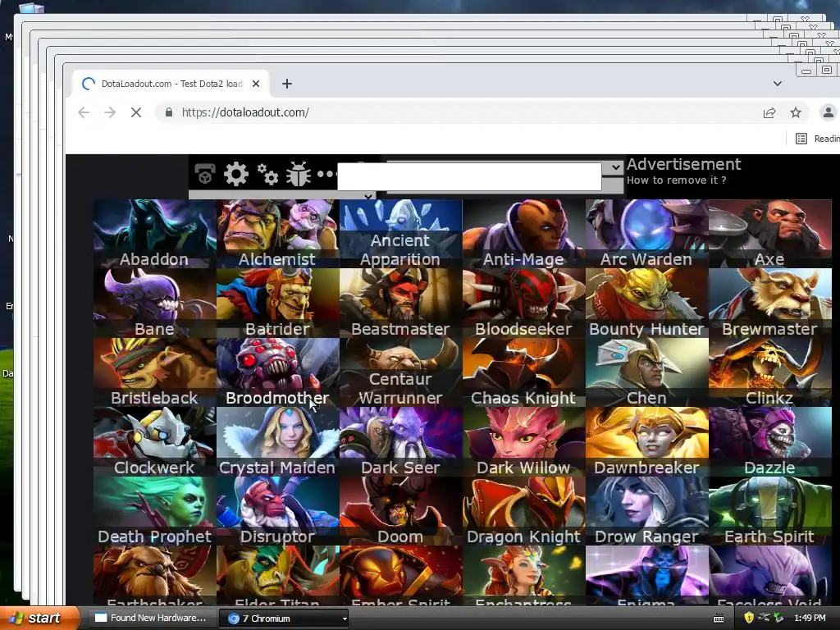Screen dimensions: 840x630
Task: Open the 'How to remove it ?' link
Action: click(x=677, y=180)
